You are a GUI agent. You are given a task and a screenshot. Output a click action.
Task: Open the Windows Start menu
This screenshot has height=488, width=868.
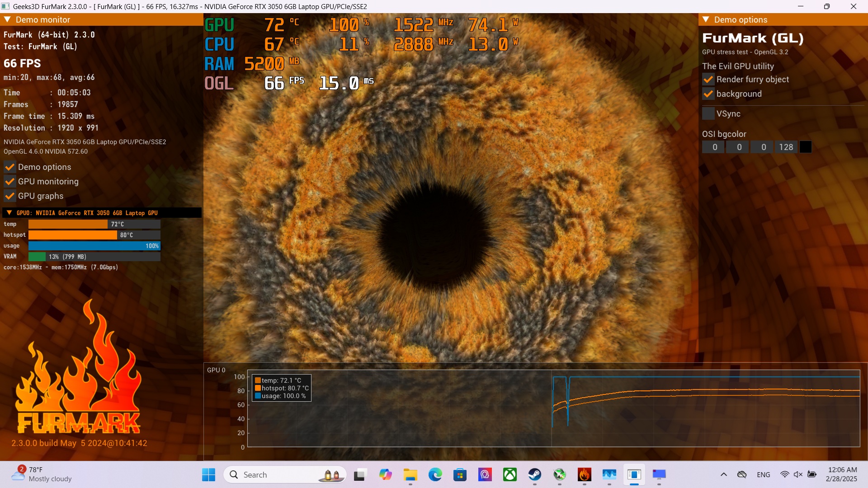pyautogui.click(x=208, y=475)
